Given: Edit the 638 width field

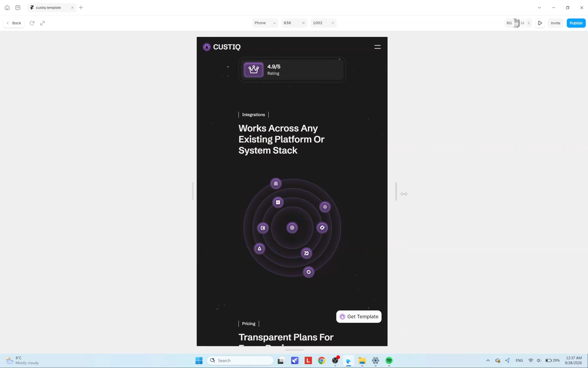Looking at the screenshot, I should tap(294, 23).
